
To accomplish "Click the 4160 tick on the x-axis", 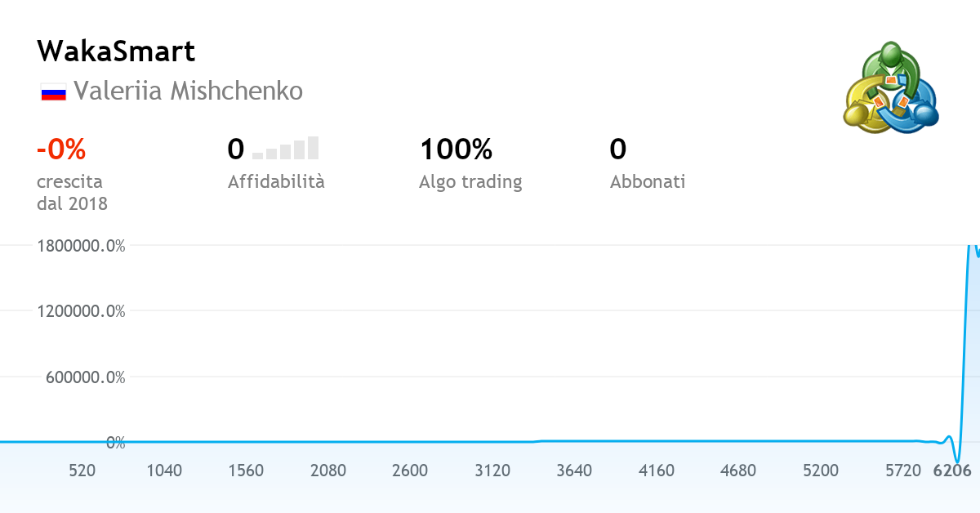I will click(657, 471).
